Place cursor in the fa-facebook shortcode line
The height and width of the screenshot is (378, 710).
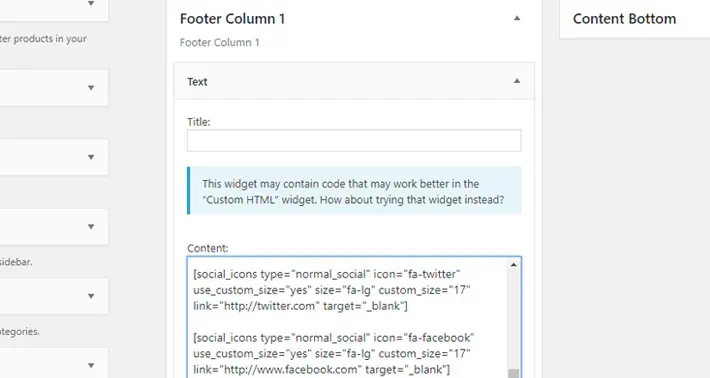pos(334,354)
